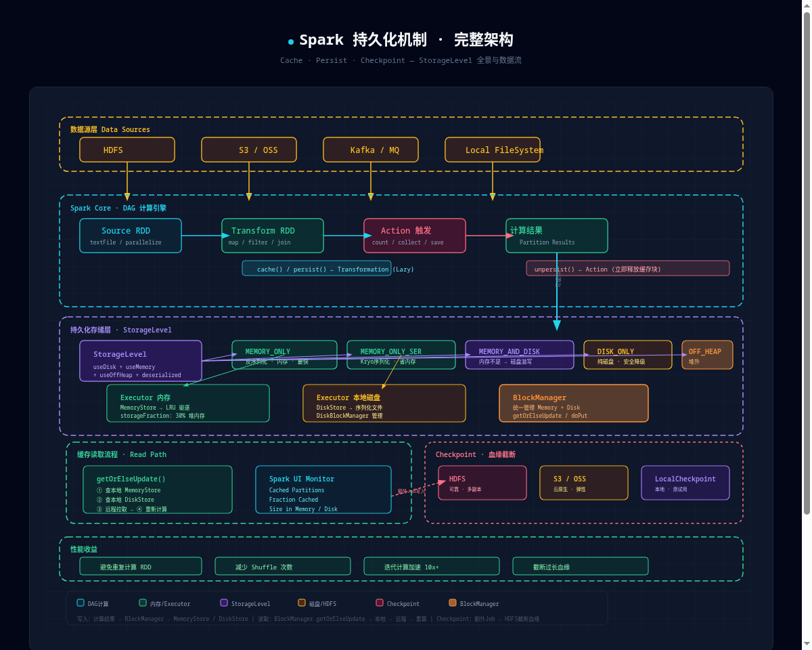Click the page vertical scrollbar thumb
812x650 pixels.
[807, 264]
